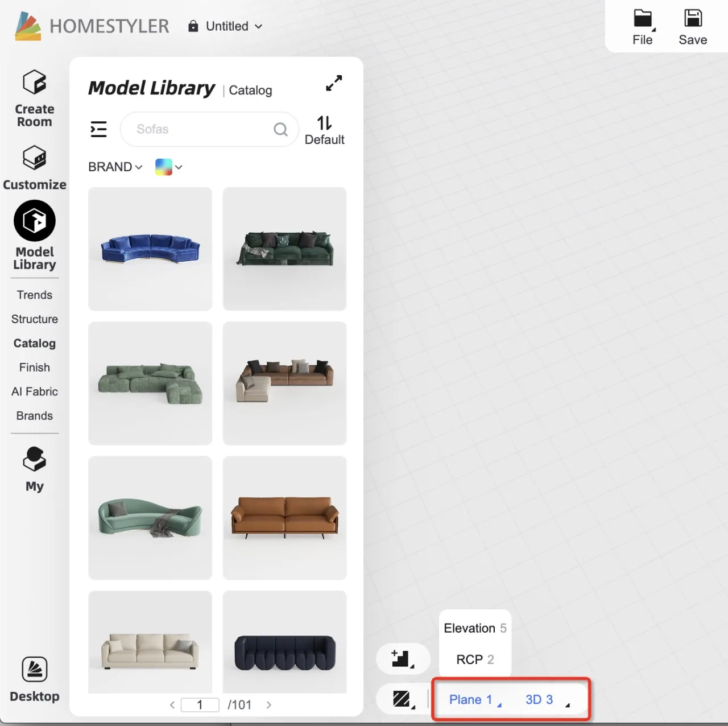Screen dimensions: 728x726
Task: Click the Desktop app icon
Action: [x=34, y=679]
